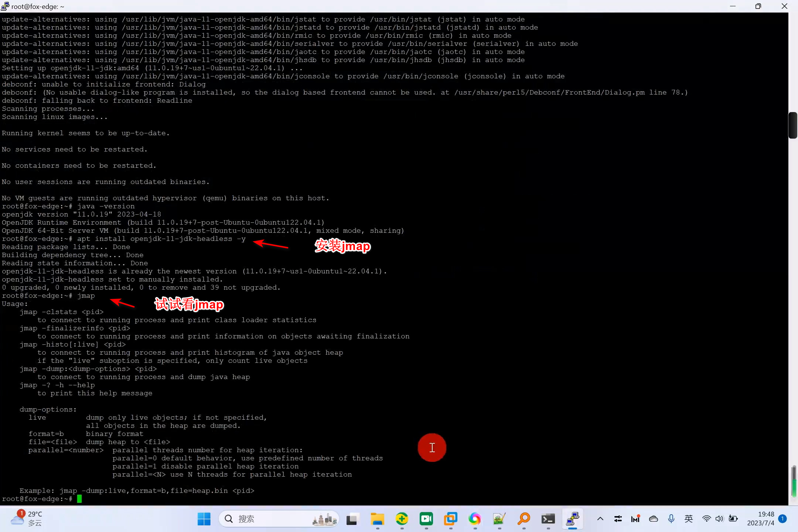The width and height of the screenshot is (798, 532).
Task: Open the orange magnifier search app icon
Action: click(524, 519)
